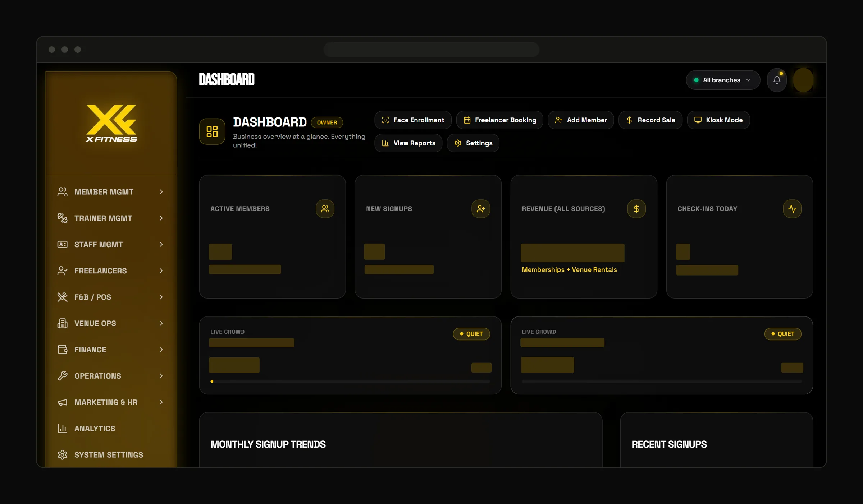The width and height of the screenshot is (863, 504).
Task: Click the browser address bar
Action: [x=431, y=50]
